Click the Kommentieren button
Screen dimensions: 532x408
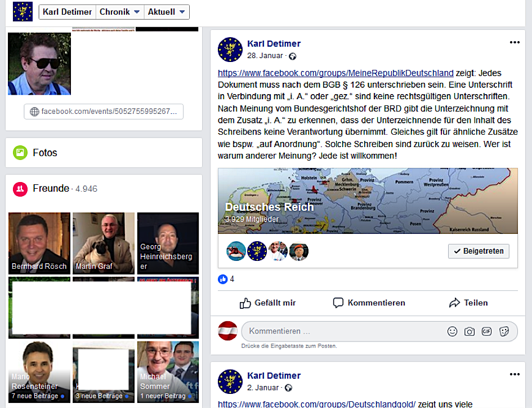(x=369, y=303)
